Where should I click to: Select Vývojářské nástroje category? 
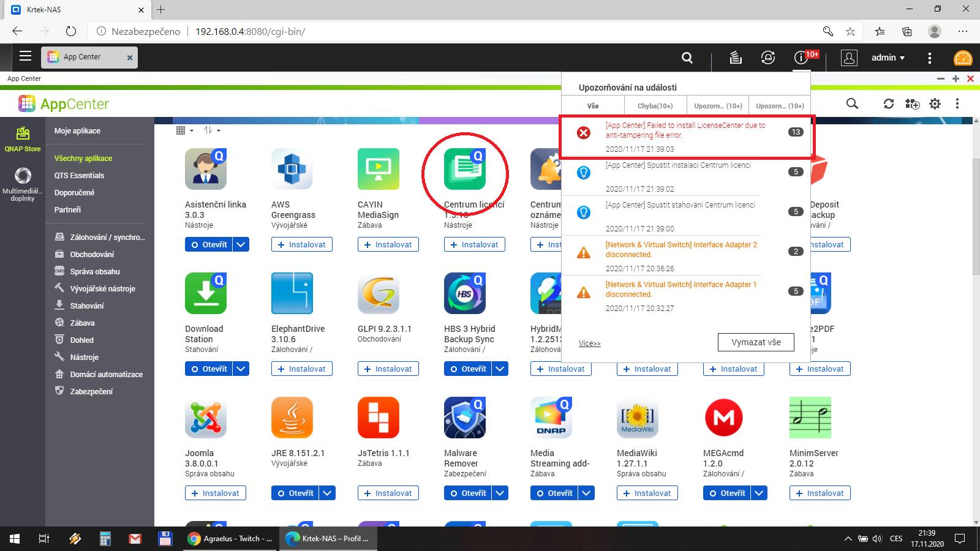coord(95,288)
